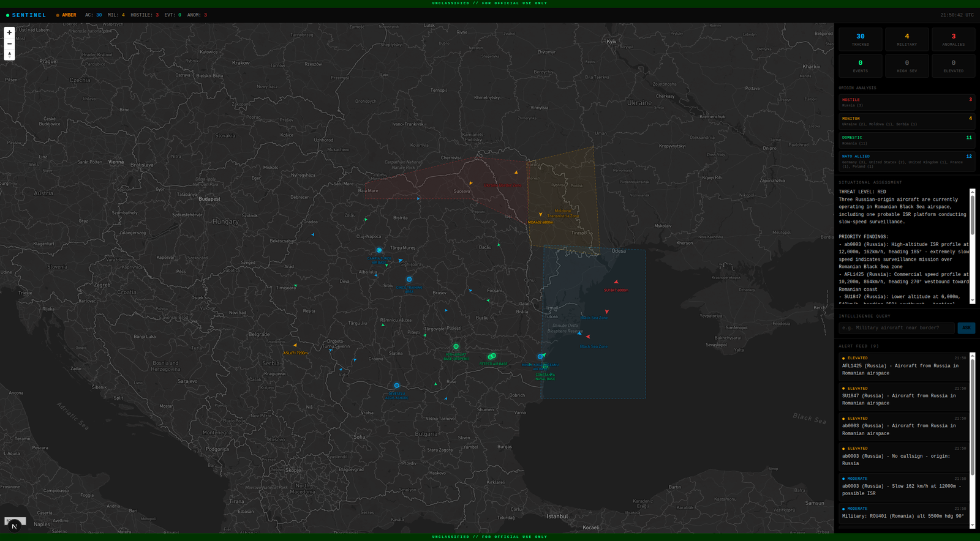The image size is (980, 541).
Task: Open the Military 4 stat card
Action: 907,39
